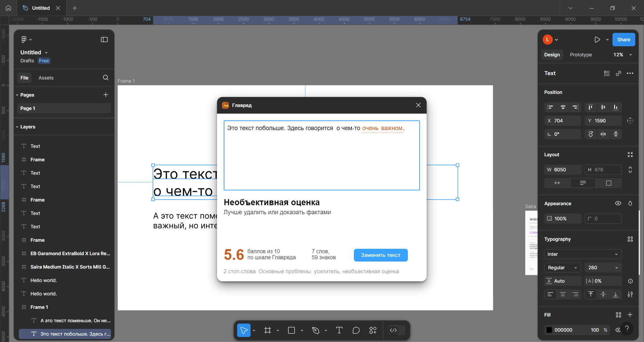Select the Pen tool
The width and height of the screenshot is (644, 342).
coord(316,330)
